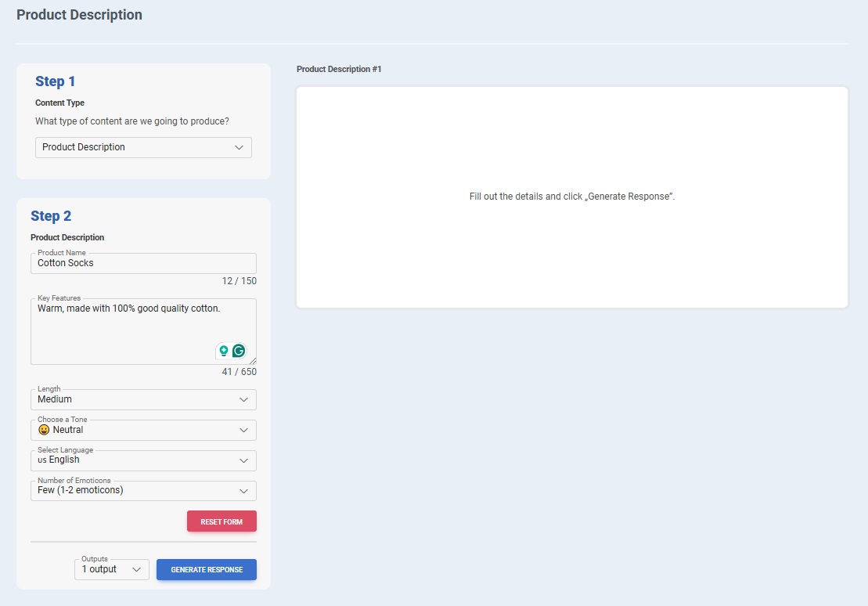Image resolution: width=868 pixels, height=606 pixels.
Task: Click the 12 / 150 character counter
Action: click(239, 281)
